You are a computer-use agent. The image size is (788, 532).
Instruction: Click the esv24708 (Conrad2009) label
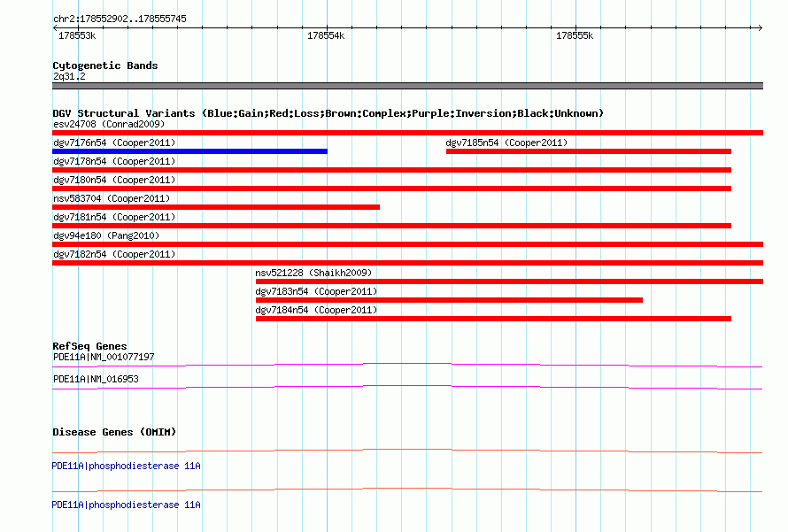pyautogui.click(x=109, y=124)
